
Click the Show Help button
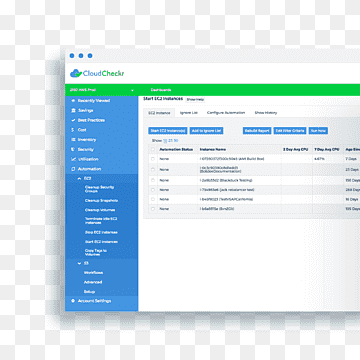(195, 99)
